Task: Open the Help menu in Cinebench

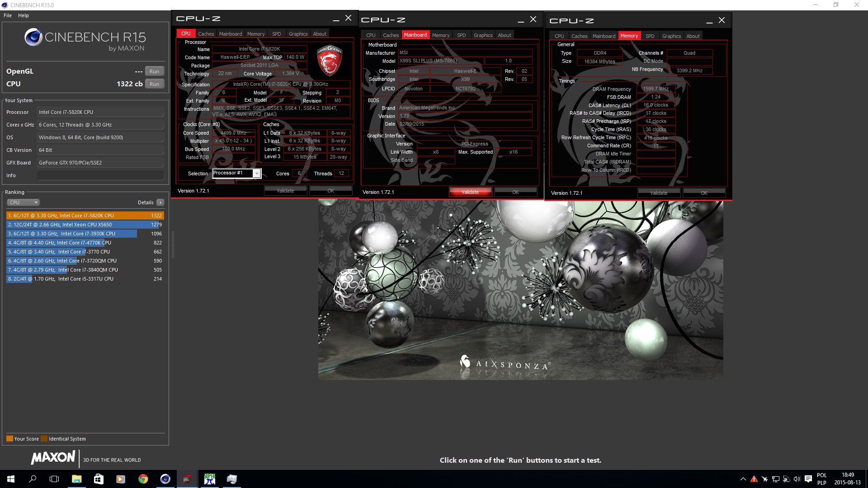Action: [x=24, y=15]
